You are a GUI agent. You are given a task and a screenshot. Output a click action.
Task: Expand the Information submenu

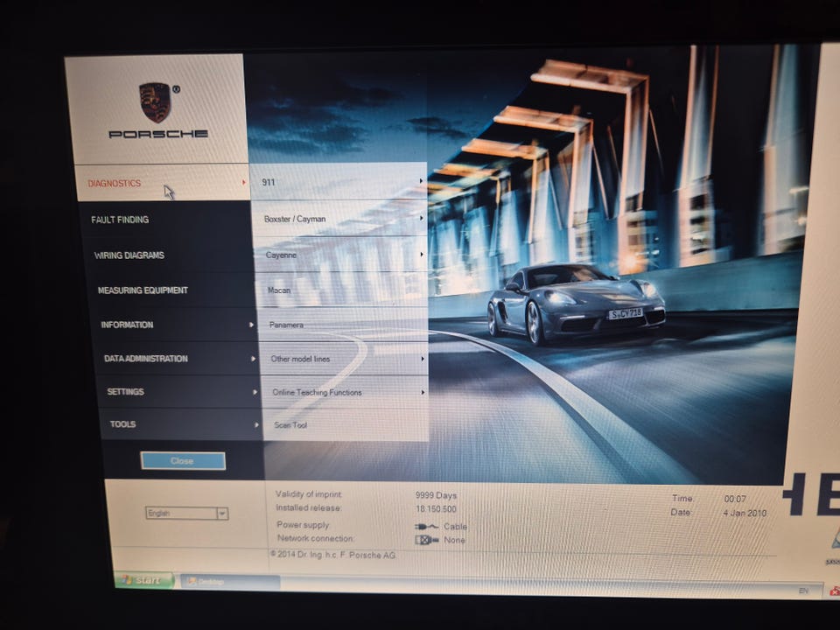point(176,325)
